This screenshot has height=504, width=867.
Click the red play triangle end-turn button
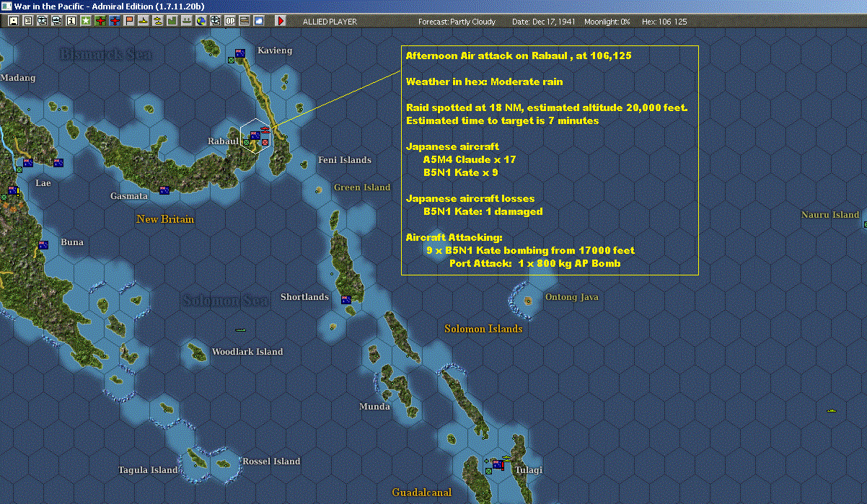coord(281,22)
